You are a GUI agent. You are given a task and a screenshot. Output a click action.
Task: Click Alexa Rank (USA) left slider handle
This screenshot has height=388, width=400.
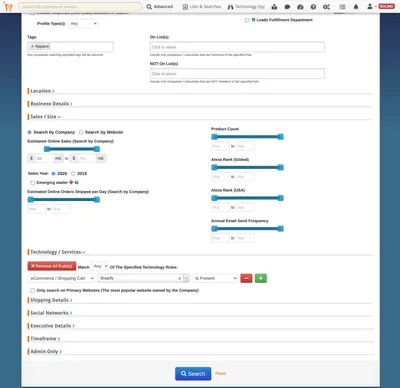click(x=214, y=198)
